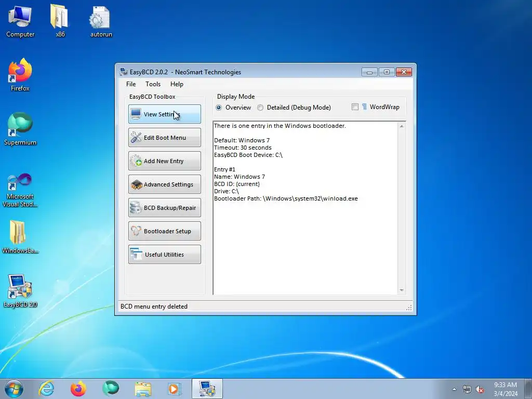The image size is (532, 399).
Task: Launch Firefox from the taskbar
Action: [78, 389]
